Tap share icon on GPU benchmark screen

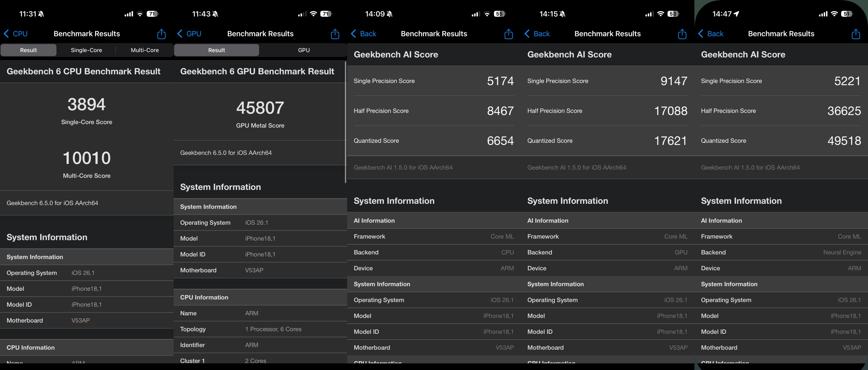335,34
